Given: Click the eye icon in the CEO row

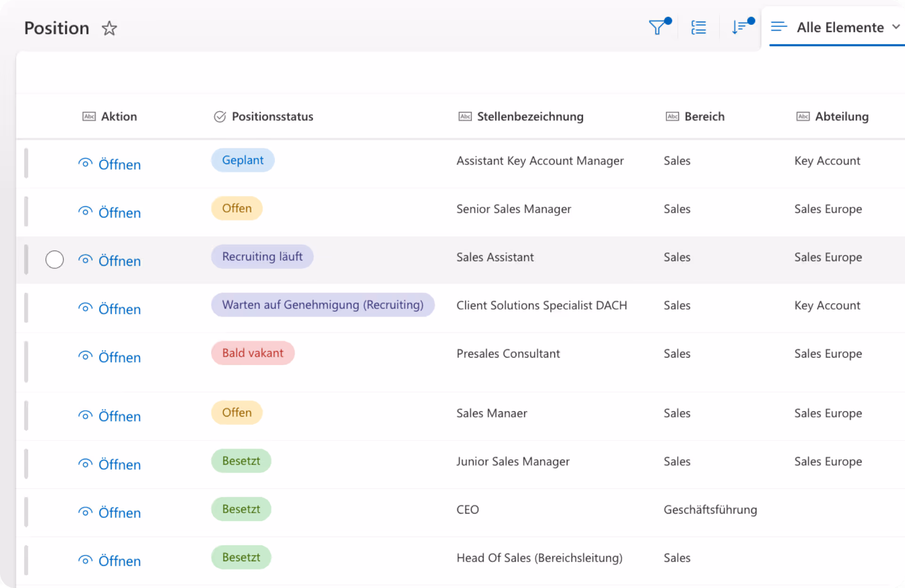Looking at the screenshot, I should pos(85,511).
